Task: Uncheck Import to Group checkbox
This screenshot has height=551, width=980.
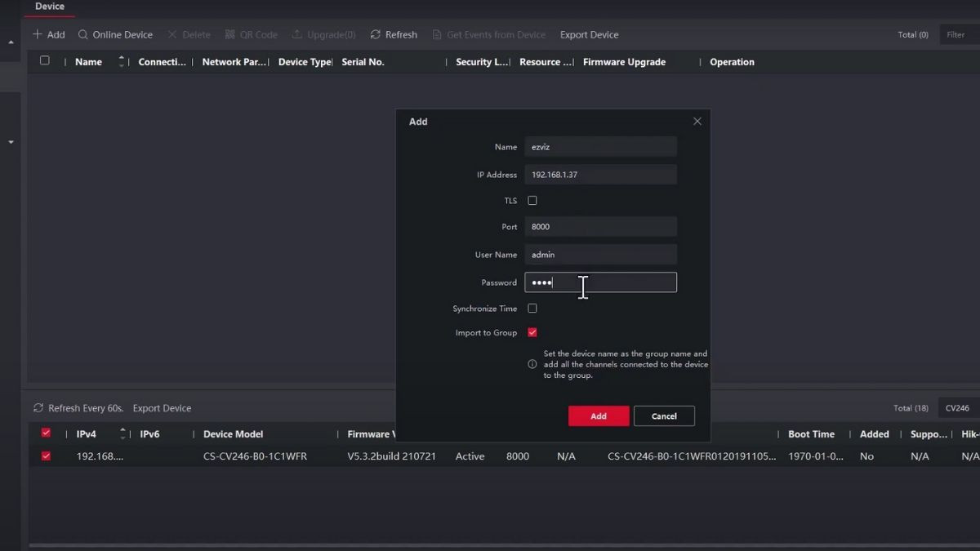Action: tap(532, 333)
